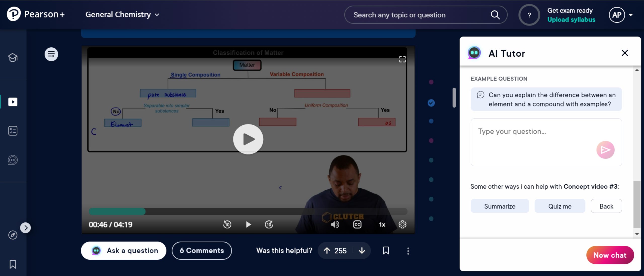This screenshot has height=276, width=644.
Task: Click the small play button in the control bar
Action: (248, 224)
